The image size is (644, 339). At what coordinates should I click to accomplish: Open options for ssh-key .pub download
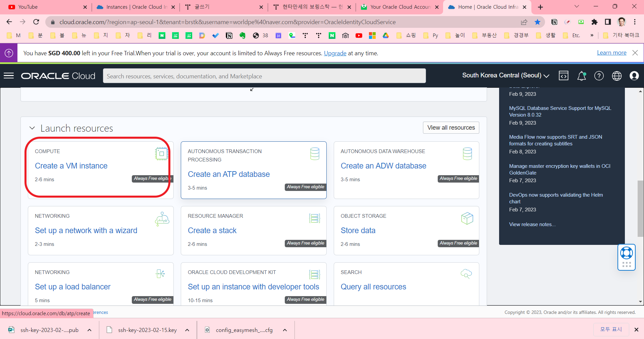(x=90, y=330)
